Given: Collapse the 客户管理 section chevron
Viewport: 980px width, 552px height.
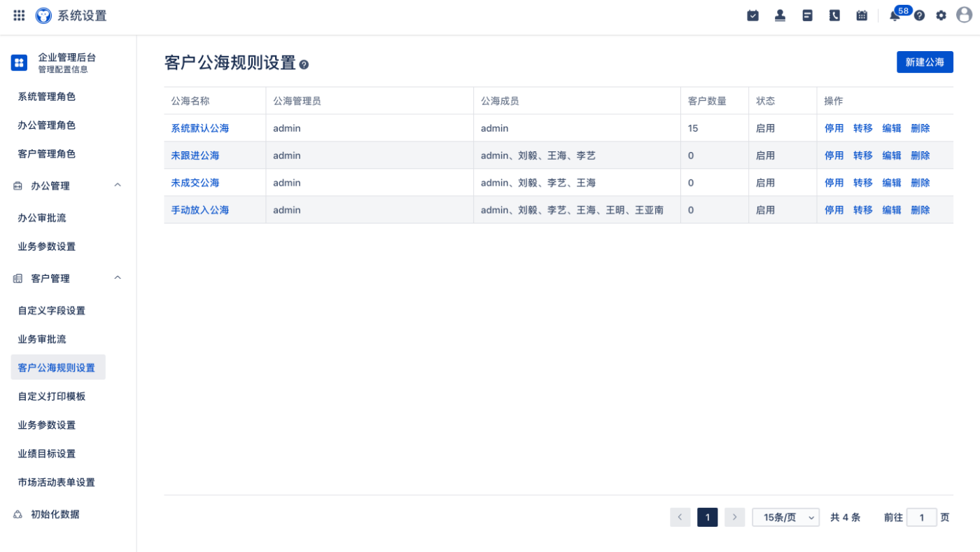Looking at the screenshot, I should pos(118,277).
